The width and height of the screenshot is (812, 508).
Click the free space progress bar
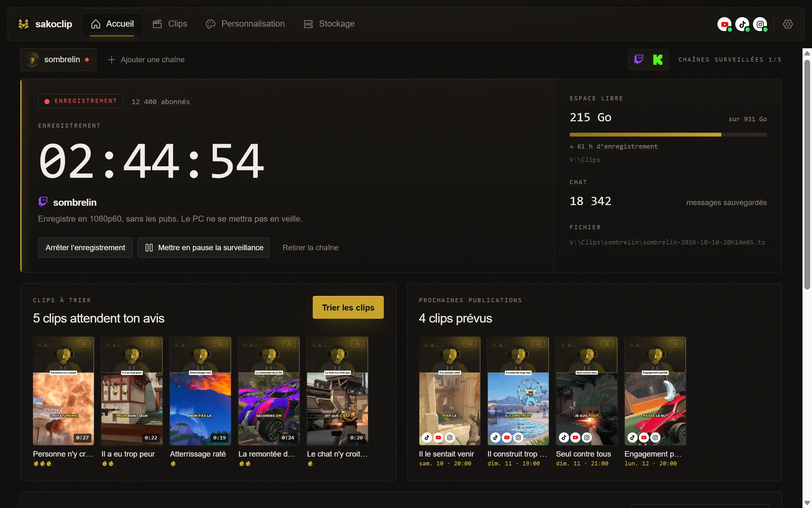click(668, 134)
